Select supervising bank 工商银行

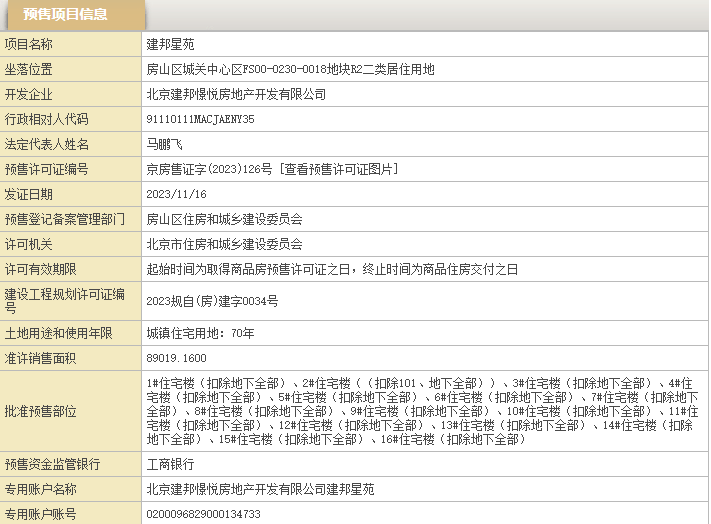[x=171, y=464]
